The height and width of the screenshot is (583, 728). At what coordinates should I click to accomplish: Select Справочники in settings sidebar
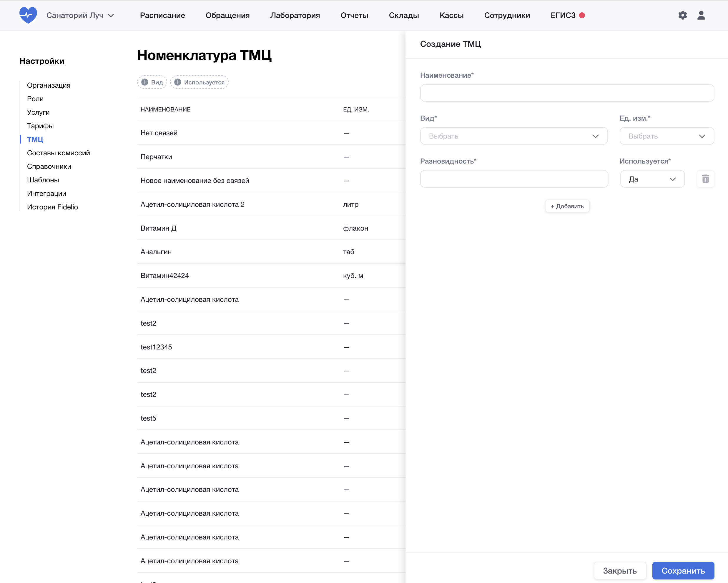tap(49, 166)
